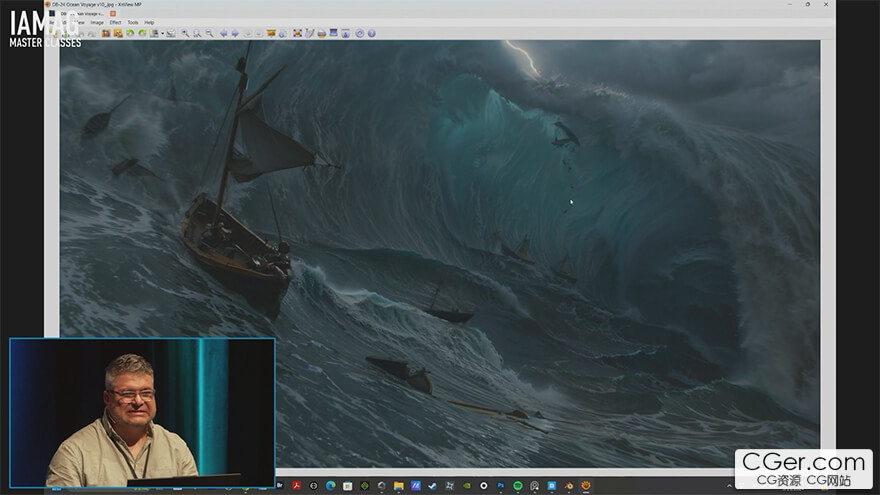Open Spotify from the taskbar
Image resolution: width=880 pixels, height=495 pixels.
(517, 485)
